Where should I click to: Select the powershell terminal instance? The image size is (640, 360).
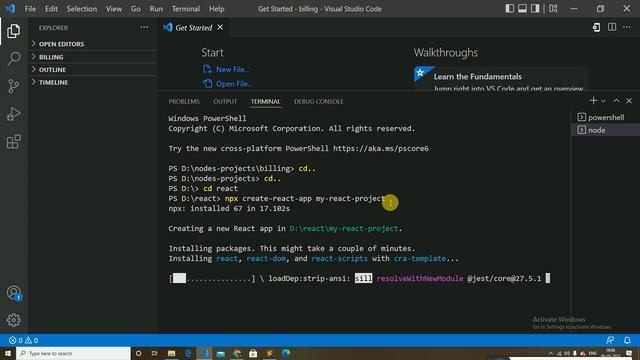point(605,118)
